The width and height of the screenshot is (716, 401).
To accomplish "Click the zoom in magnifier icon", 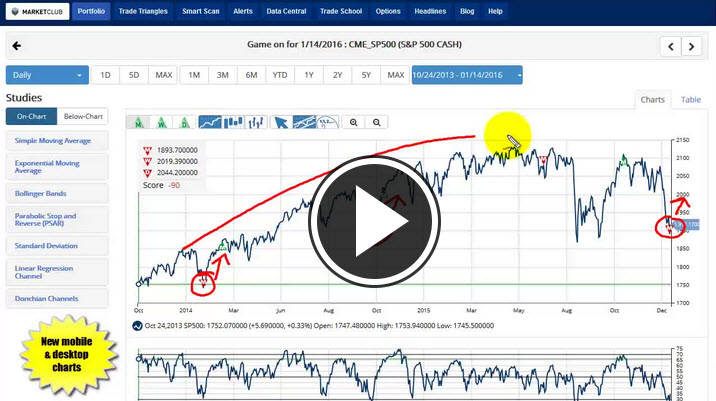I will [353, 122].
